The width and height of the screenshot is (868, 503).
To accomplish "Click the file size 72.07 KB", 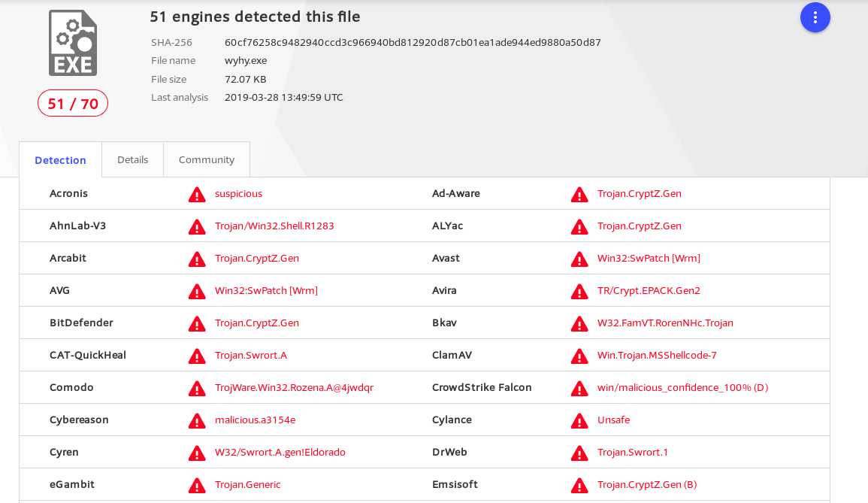I will [x=245, y=79].
